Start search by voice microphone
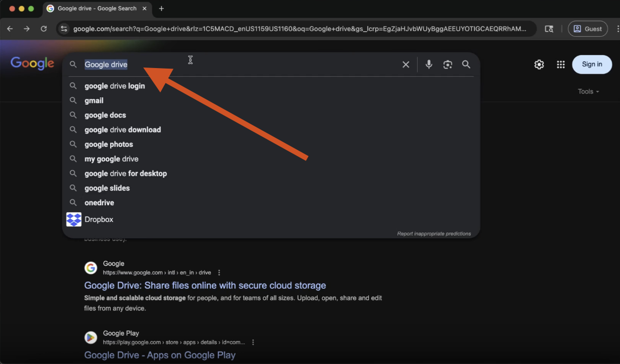The height and width of the screenshot is (364, 620). (x=429, y=64)
